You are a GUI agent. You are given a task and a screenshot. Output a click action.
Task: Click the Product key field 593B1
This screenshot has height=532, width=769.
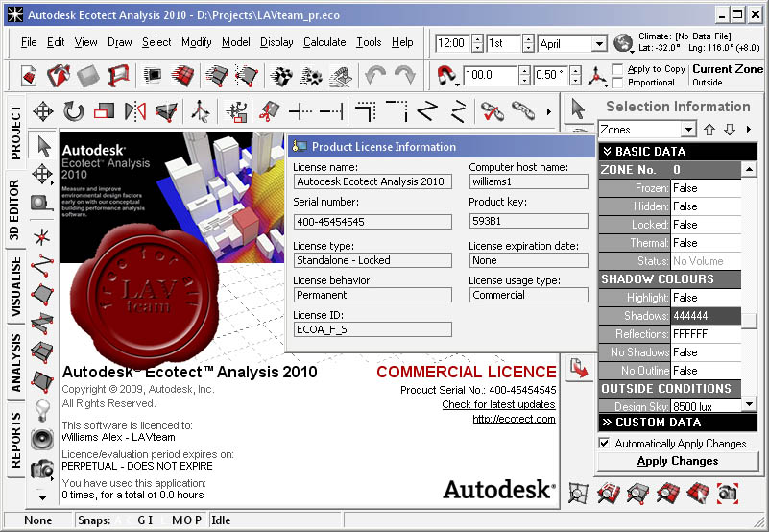click(x=528, y=221)
